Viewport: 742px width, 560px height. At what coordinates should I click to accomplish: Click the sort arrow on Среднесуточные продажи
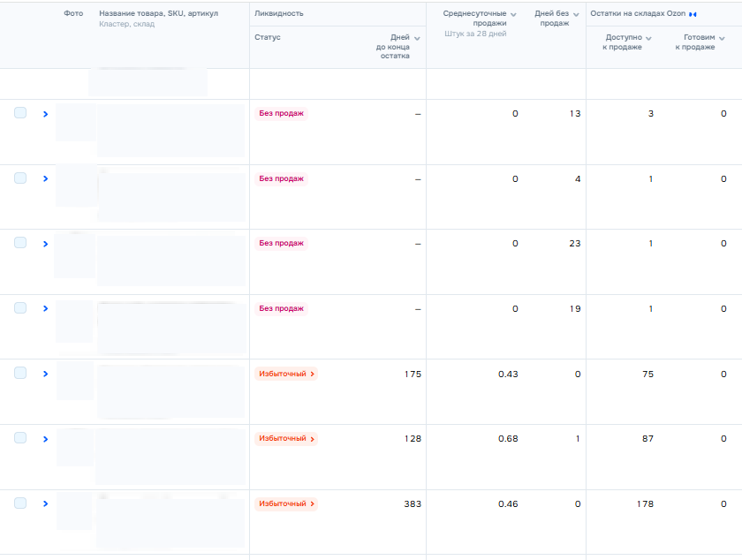513,15
